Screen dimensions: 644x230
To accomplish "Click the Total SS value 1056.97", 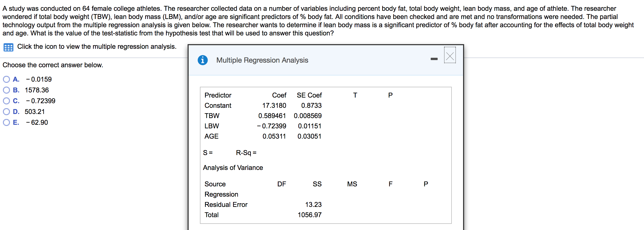I will [309, 215].
